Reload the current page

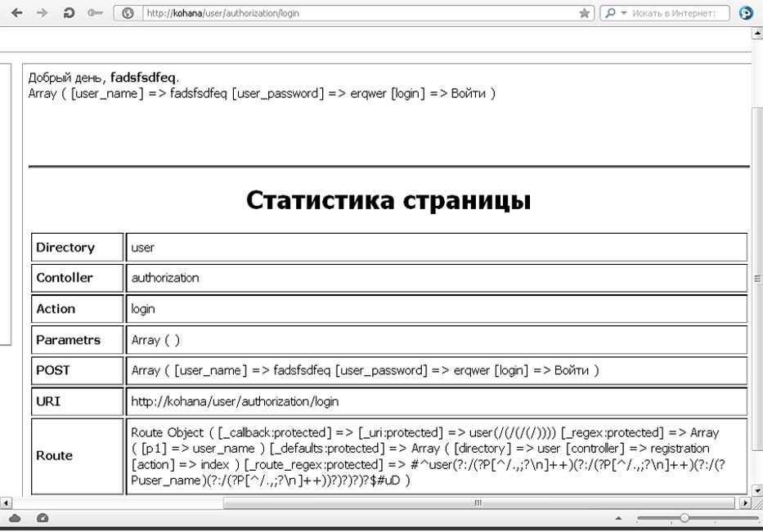69,12
